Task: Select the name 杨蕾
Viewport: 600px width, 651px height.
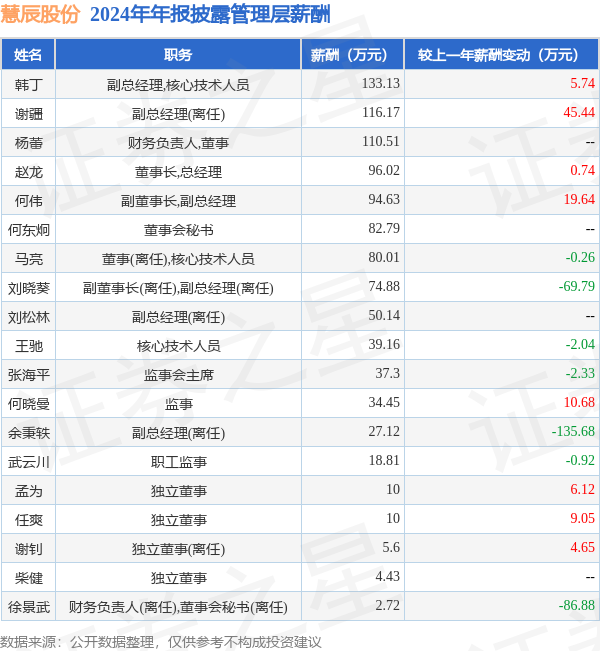Action: click(x=29, y=143)
